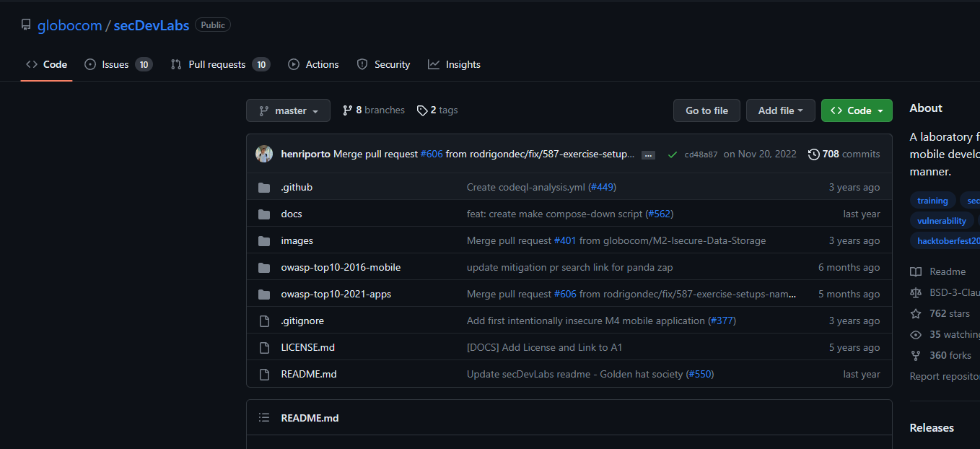Open the master branch dropdown
The image size is (980, 449).
288,110
